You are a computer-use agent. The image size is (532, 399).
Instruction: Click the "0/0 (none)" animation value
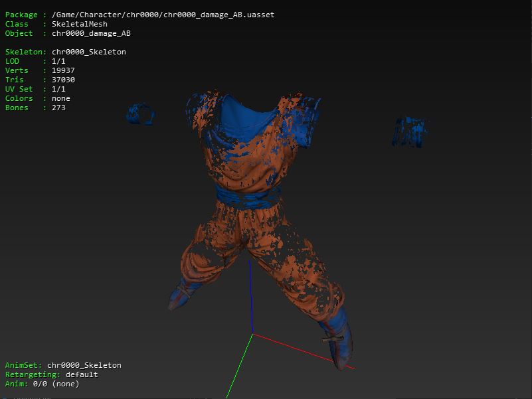coord(56,384)
